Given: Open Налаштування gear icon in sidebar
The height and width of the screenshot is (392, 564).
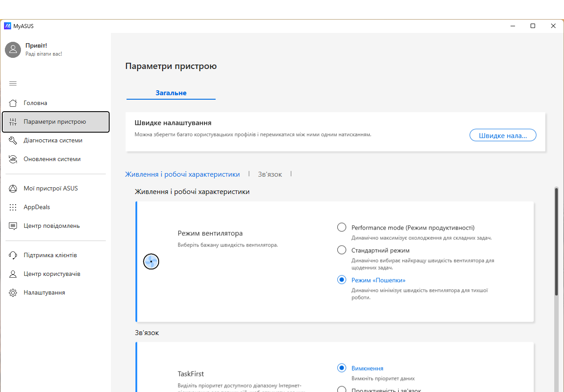Looking at the screenshot, I should point(13,293).
